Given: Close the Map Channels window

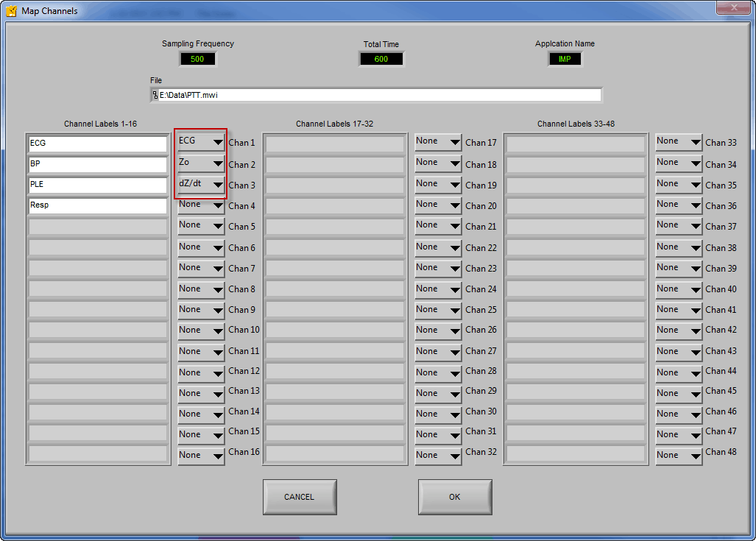Looking at the screenshot, I should click(x=733, y=7).
